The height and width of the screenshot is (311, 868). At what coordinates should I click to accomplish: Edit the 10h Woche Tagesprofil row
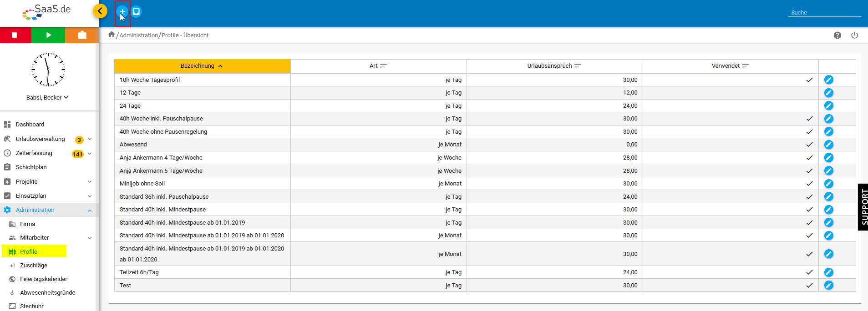coord(828,80)
